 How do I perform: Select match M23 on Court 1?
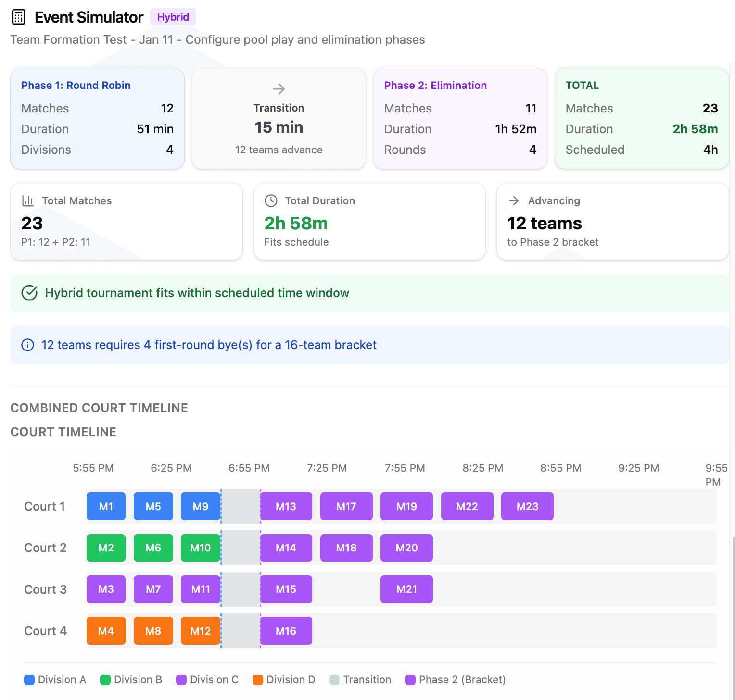(x=527, y=506)
